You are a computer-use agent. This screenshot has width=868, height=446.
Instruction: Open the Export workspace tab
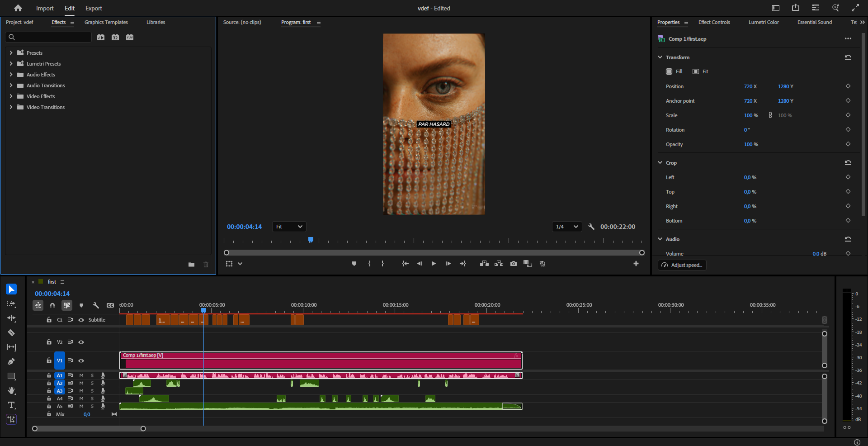coord(94,8)
